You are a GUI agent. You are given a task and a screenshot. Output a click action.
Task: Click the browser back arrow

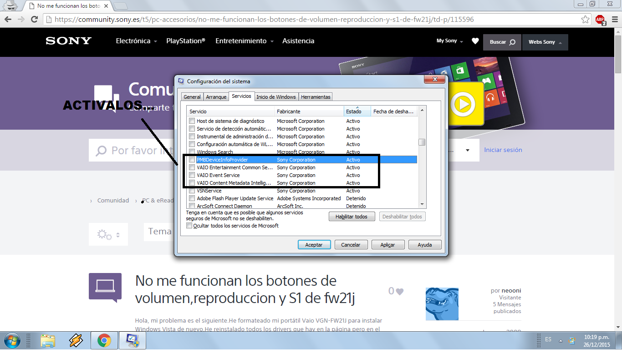pos(9,19)
